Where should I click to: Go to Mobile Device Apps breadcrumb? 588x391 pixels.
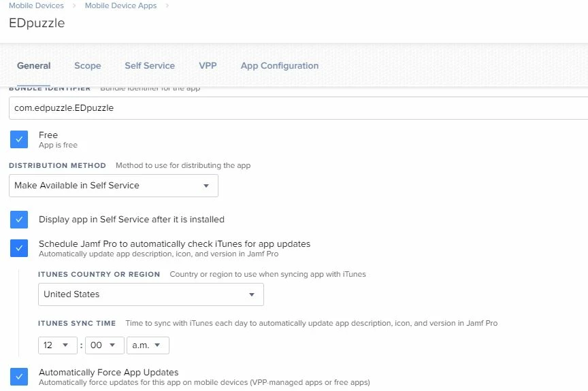click(120, 5)
